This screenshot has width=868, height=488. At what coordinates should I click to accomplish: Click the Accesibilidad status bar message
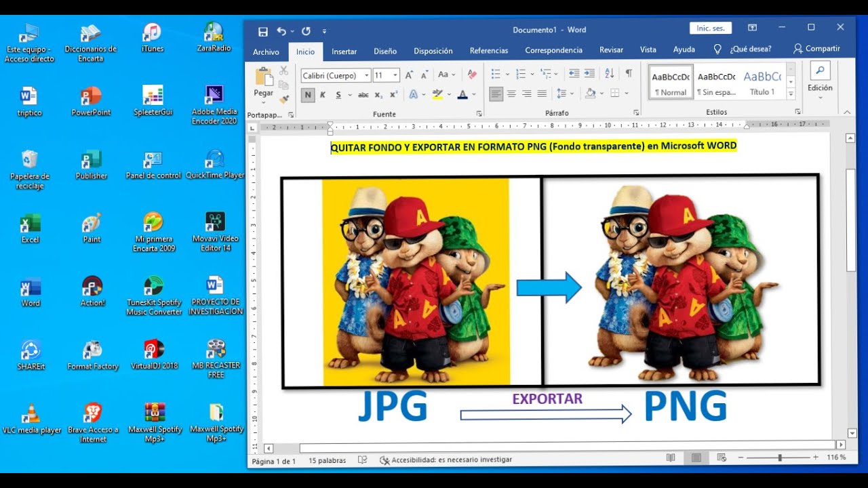tap(446, 460)
